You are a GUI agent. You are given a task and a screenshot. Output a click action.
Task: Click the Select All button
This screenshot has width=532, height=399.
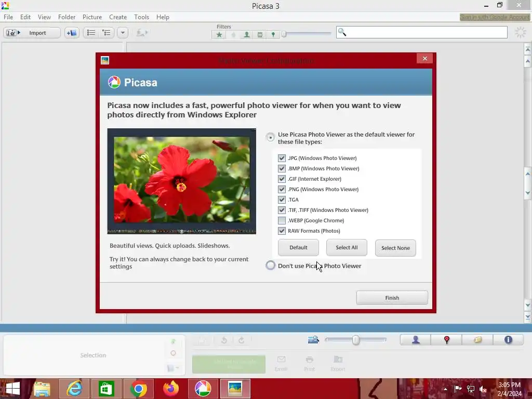347,248
